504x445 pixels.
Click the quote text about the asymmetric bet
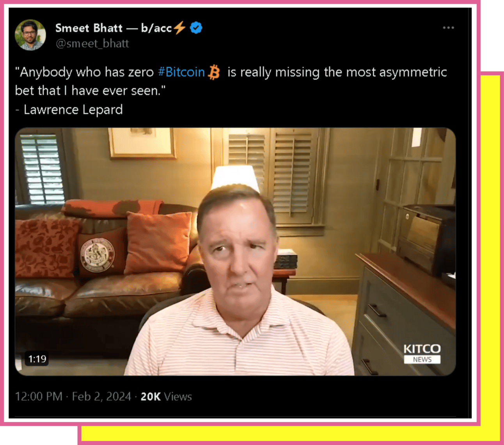pos(231,81)
